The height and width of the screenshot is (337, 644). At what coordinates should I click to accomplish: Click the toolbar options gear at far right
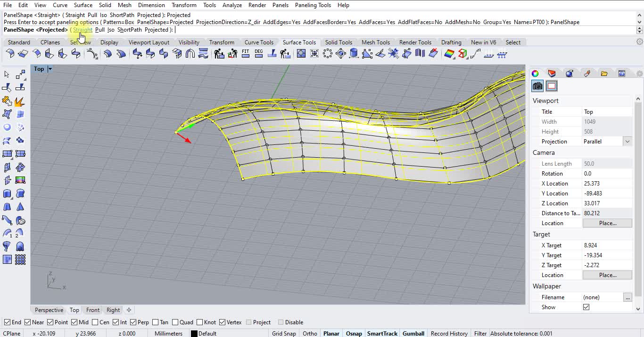pyautogui.click(x=640, y=42)
